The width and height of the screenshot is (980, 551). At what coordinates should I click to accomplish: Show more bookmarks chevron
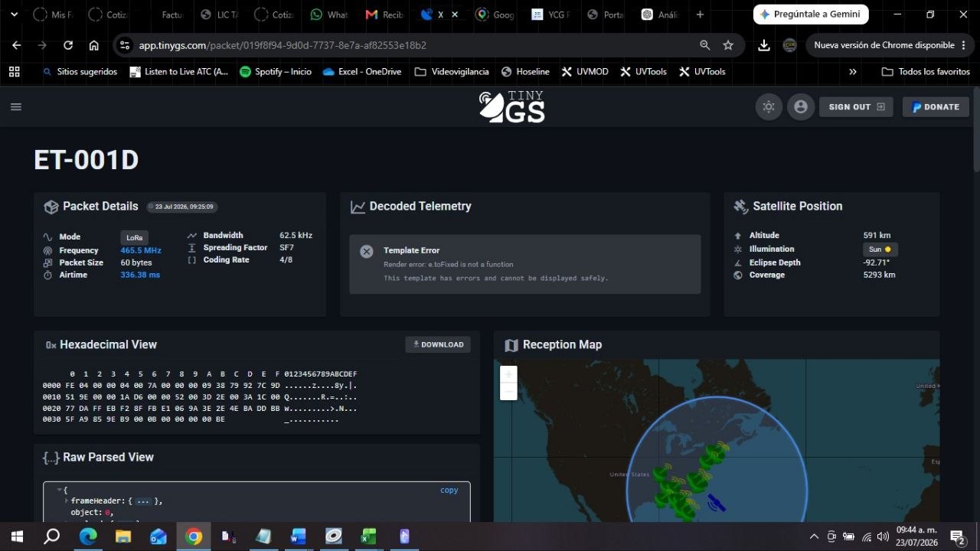[853, 72]
